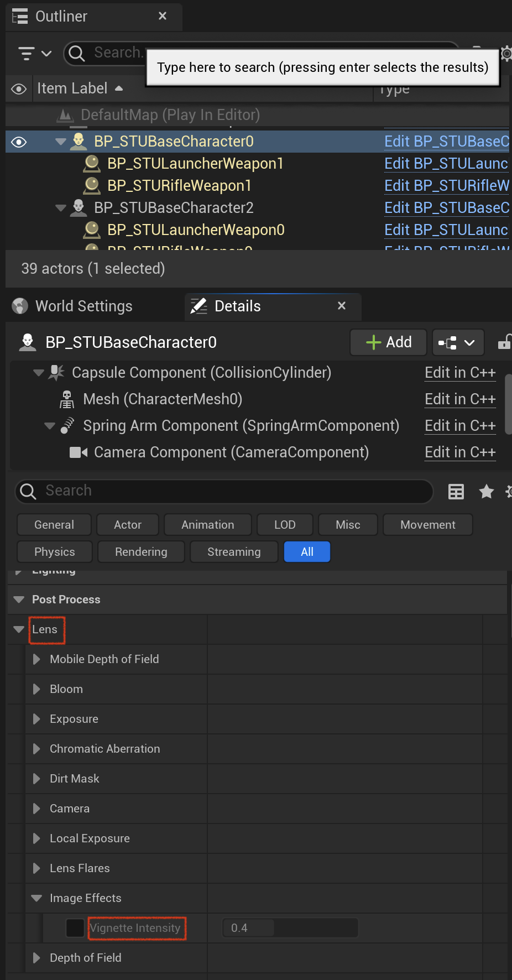Select the Rendering filter category
The width and height of the screenshot is (512, 980).
pos(141,552)
